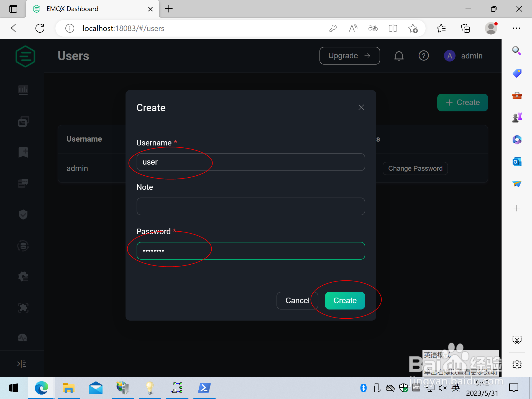Expand the sidebar menu with collapse icon

click(22, 364)
